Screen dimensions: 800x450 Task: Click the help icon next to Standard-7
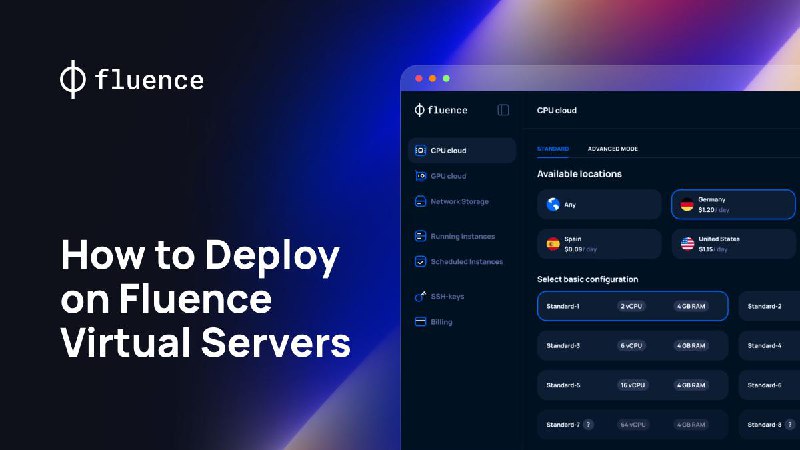[588, 424]
